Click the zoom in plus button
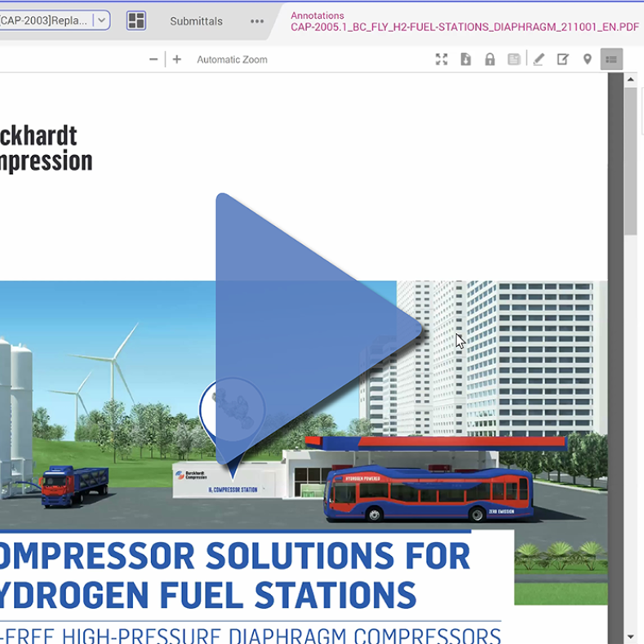644x644 pixels. click(x=177, y=60)
